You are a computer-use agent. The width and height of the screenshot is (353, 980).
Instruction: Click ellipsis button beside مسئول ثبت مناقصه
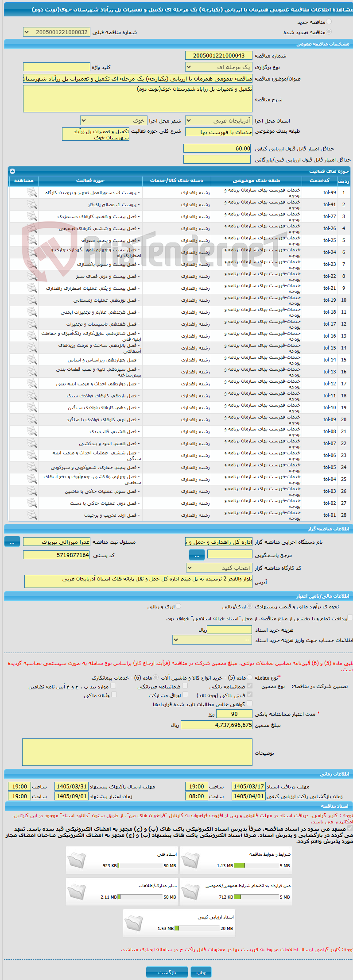[x=12, y=542]
